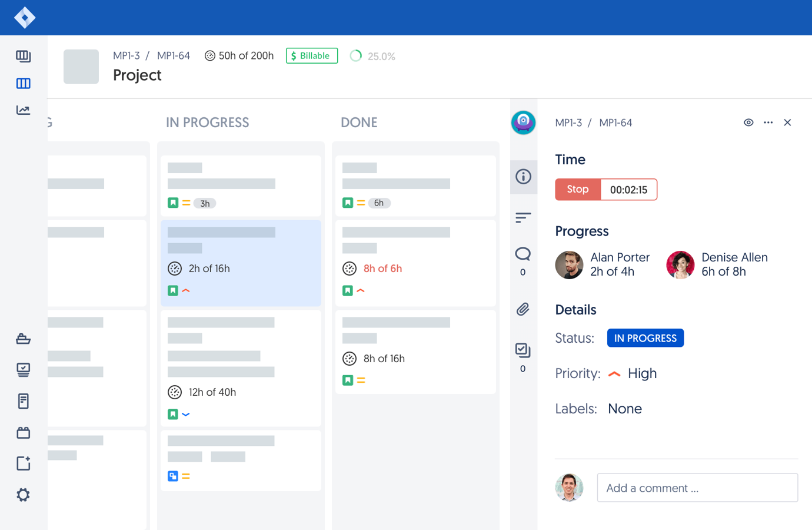Click the time tracker app avatar icon
The width and height of the screenshot is (812, 530).
click(x=523, y=122)
